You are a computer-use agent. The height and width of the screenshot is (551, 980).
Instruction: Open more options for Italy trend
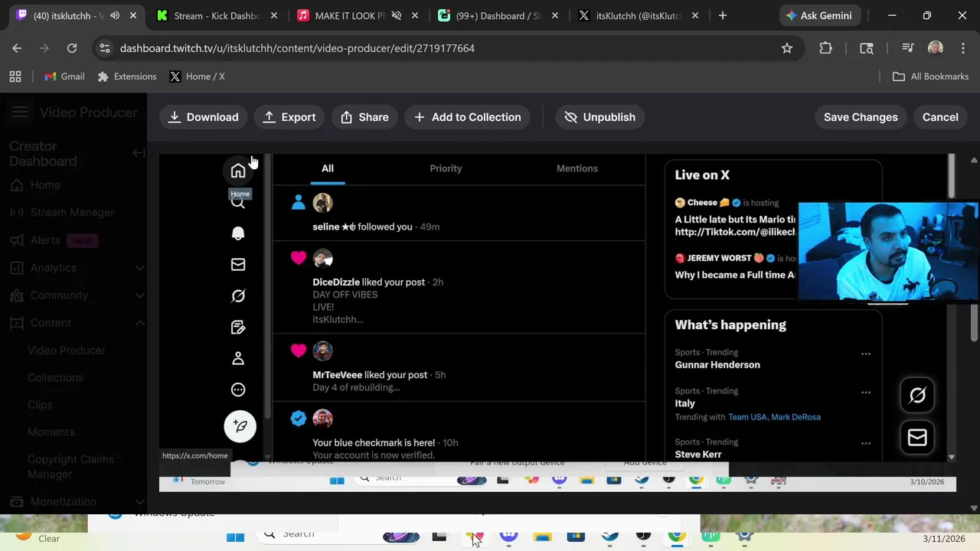point(866,392)
